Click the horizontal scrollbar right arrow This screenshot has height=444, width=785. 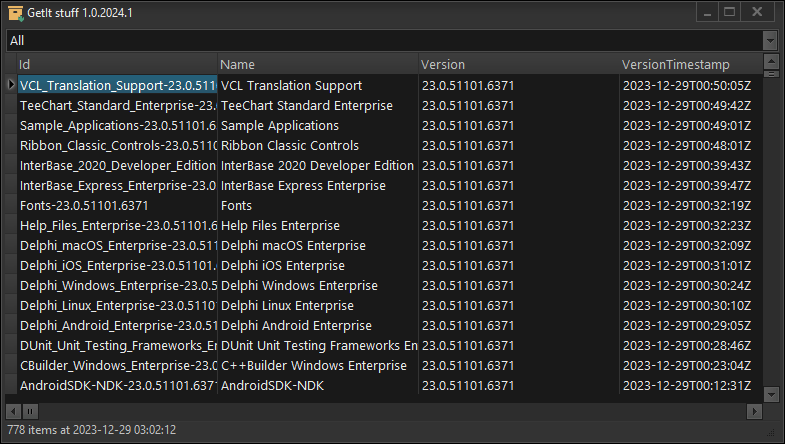(x=754, y=411)
